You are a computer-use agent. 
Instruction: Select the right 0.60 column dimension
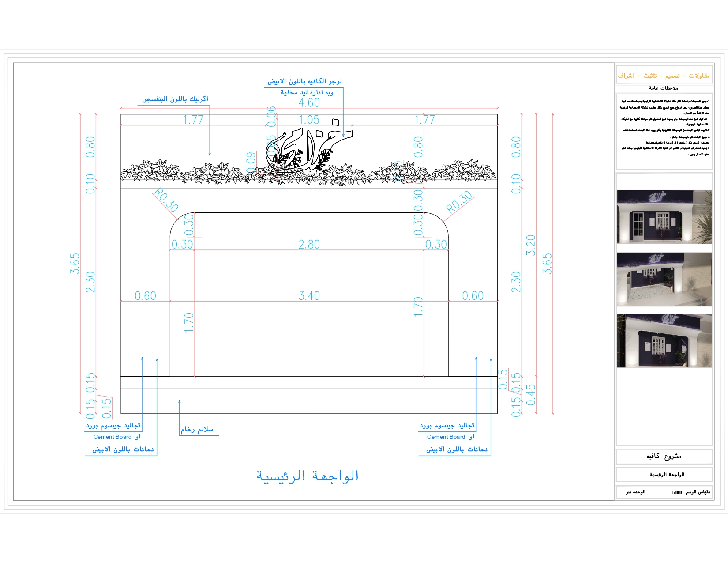click(473, 295)
